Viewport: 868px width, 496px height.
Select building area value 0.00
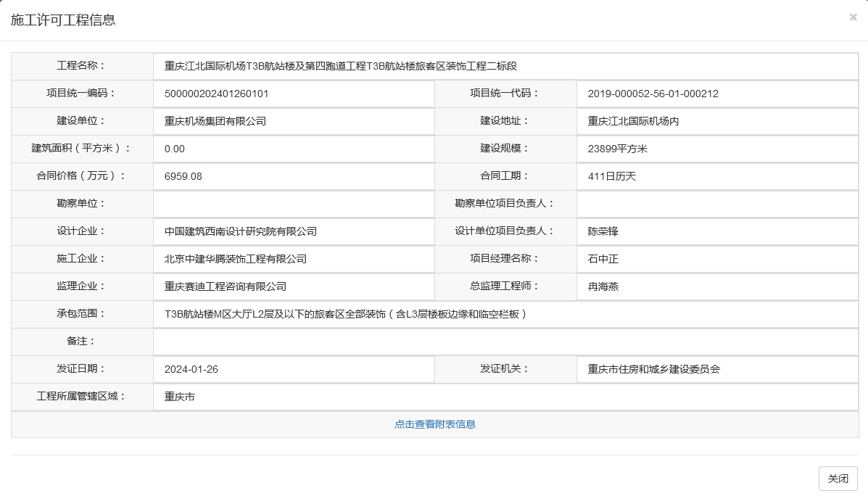(174, 149)
